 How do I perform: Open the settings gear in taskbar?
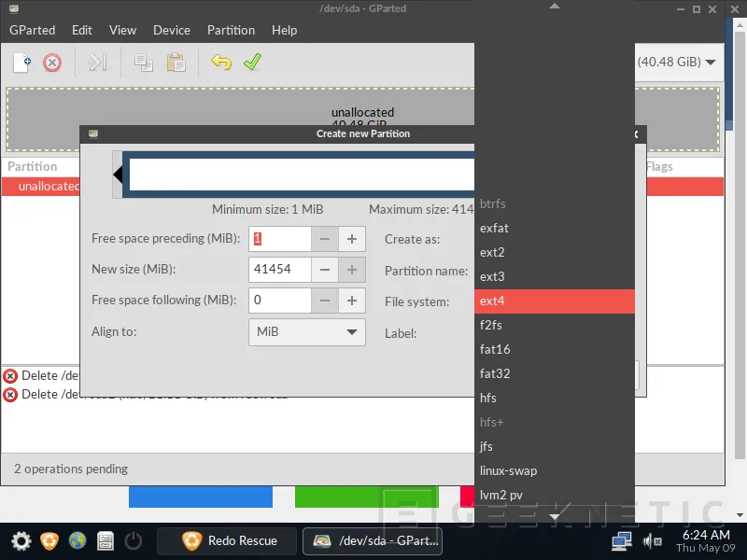tap(21, 540)
